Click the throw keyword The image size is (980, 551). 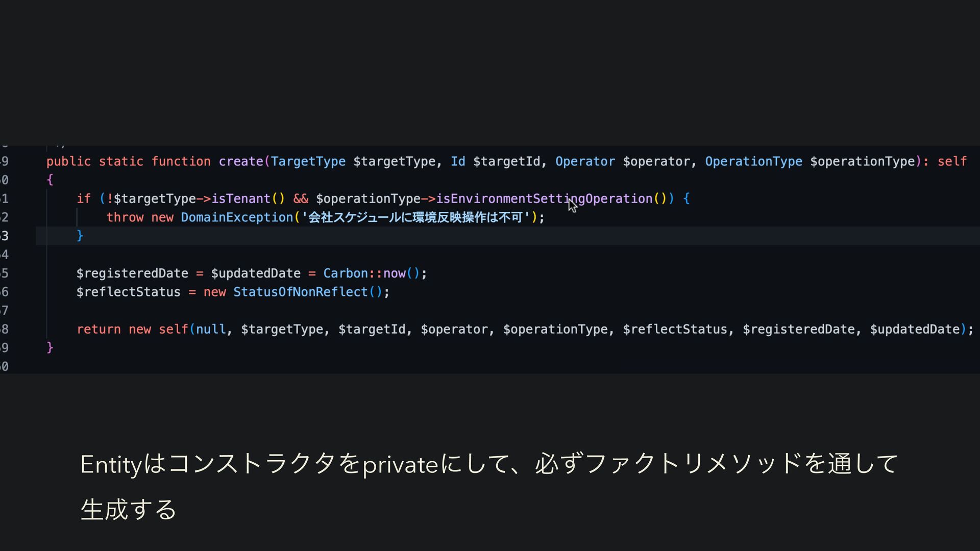125,217
